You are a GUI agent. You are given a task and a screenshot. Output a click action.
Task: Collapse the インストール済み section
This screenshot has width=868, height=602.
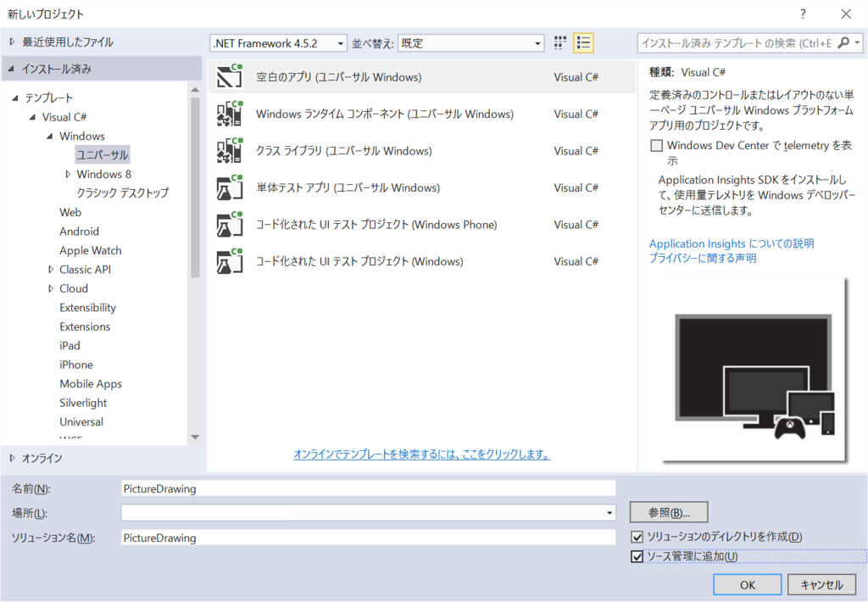coord(11,69)
